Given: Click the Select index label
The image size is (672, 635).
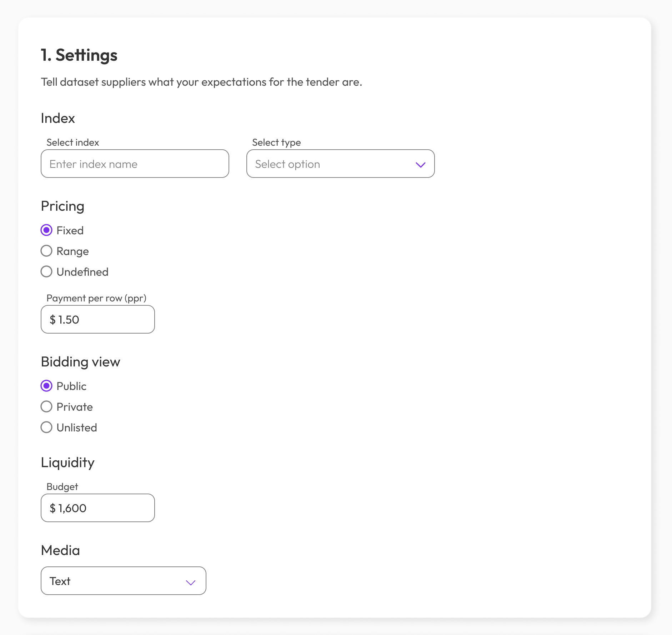Looking at the screenshot, I should 72,142.
